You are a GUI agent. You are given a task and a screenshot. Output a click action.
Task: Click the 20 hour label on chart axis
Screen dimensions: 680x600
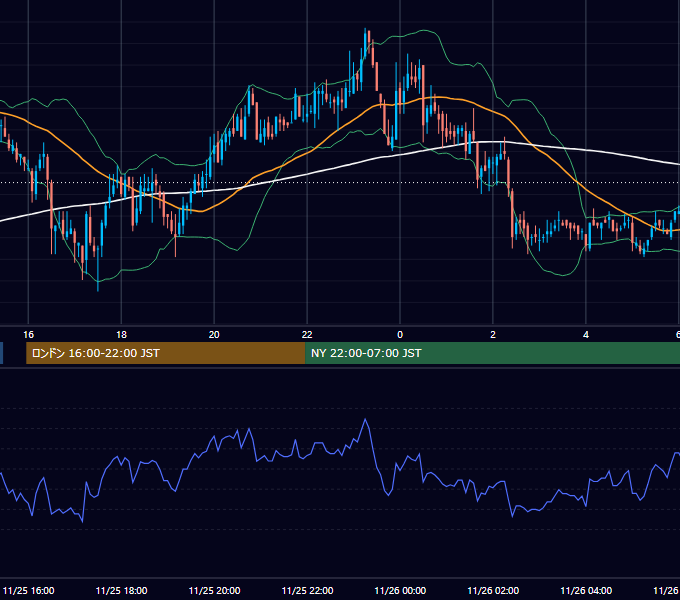(x=214, y=335)
